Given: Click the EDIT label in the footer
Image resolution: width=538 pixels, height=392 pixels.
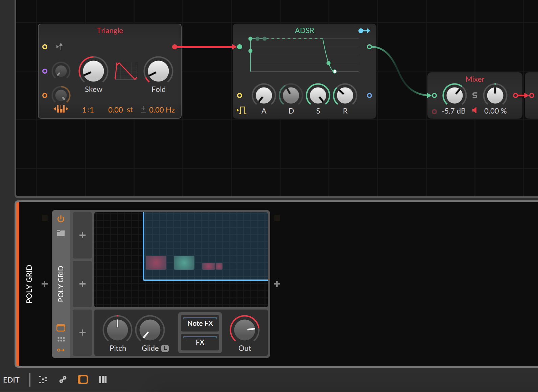Looking at the screenshot, I should click(x=11, y=380).
